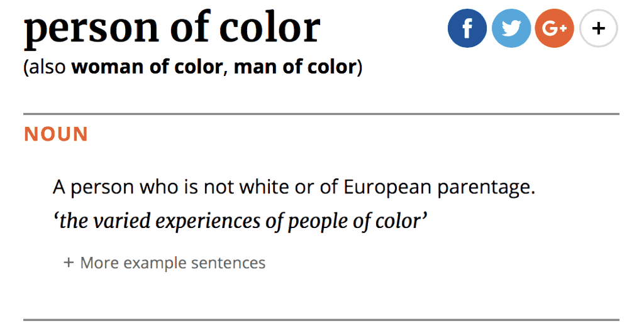Click the definition starting 'A person who'

pyautogui.click(x=294, y=187)
